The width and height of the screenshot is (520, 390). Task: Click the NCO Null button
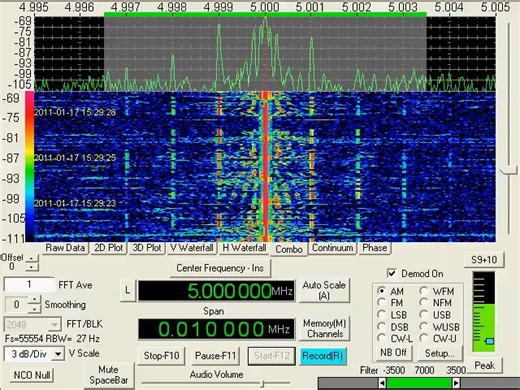pos(32,375)
